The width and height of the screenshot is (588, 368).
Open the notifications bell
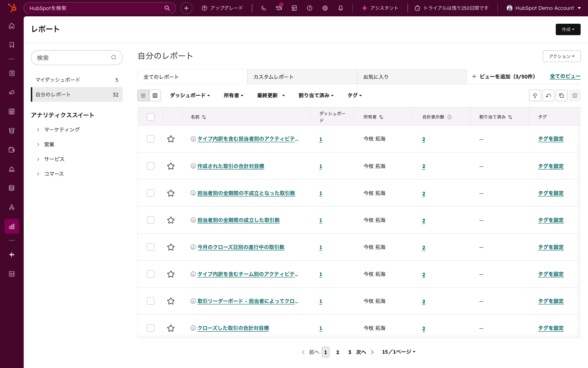[341, 8]
